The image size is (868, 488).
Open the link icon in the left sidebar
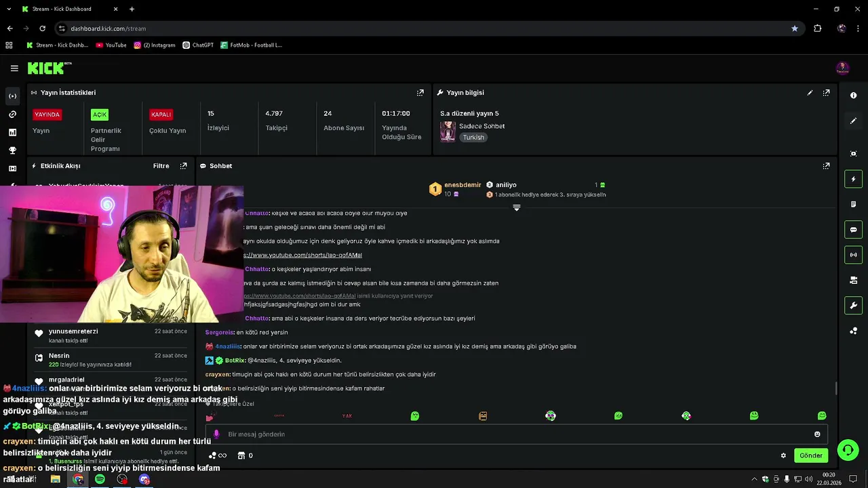point(12,115)
